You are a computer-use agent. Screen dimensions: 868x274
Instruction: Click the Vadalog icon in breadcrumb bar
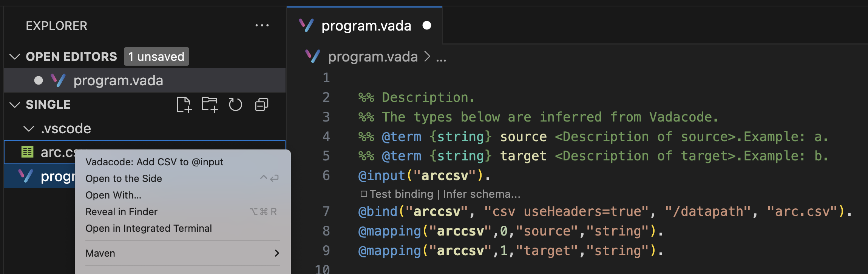coord(313,57)
